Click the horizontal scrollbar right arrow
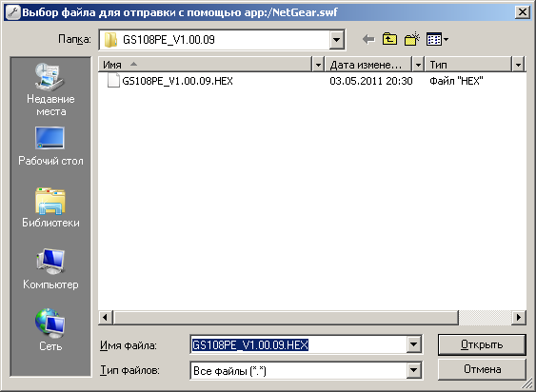Viewport: 536px width, 392px height. (x=519, y=318)
